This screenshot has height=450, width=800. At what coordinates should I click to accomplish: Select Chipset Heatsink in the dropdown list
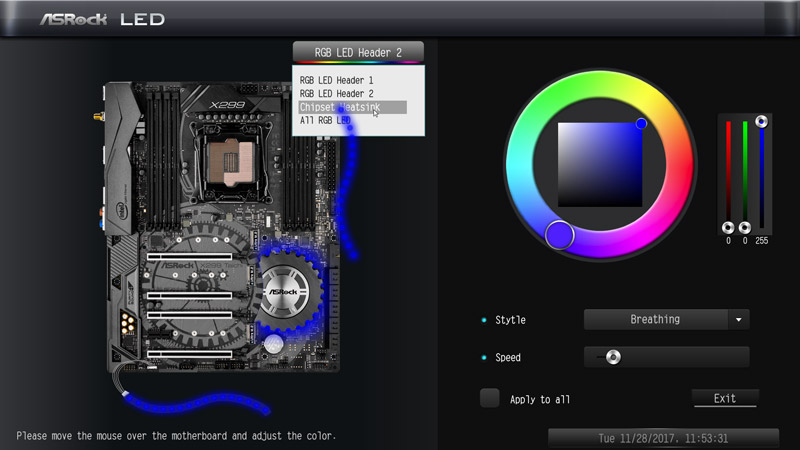(x=353, y=107)
